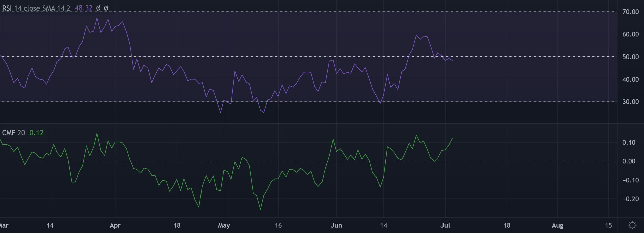Click the 70.00 label on RSI scale
The image size is (644, 233).
pos(630,12)
